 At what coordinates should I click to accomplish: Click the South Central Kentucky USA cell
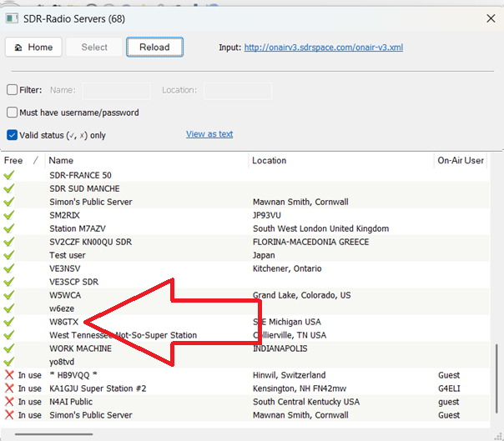point(306,402)
